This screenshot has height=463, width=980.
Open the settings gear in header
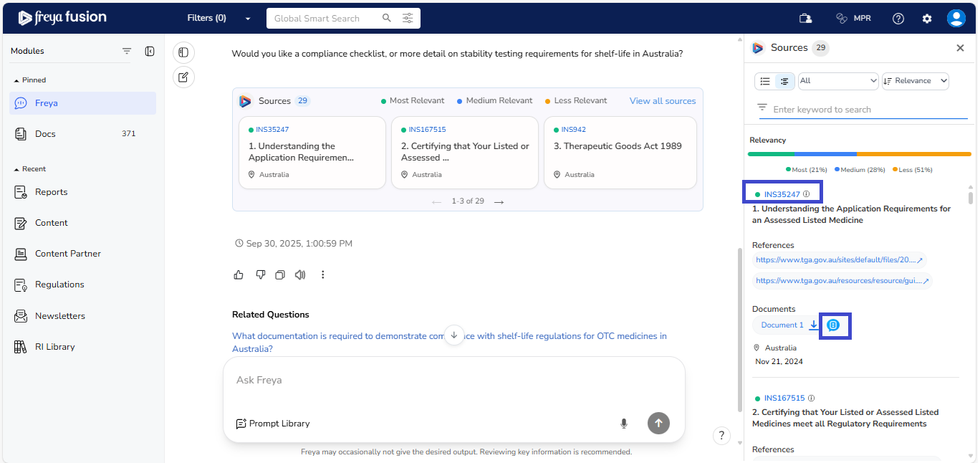927,19
